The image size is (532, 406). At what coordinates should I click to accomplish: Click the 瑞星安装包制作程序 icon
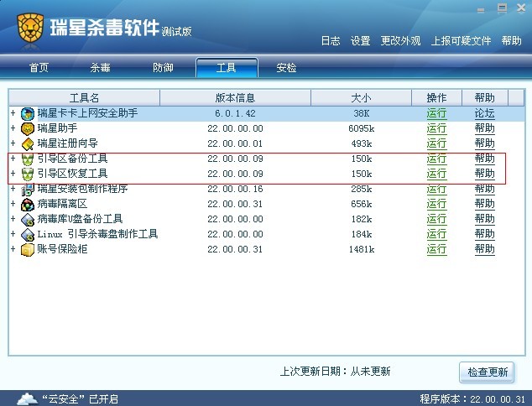[28, 190]
